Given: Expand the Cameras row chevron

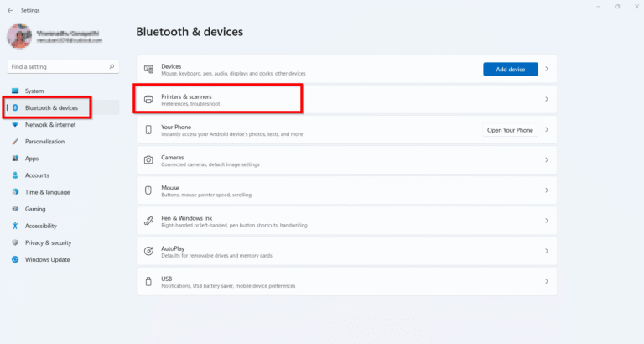Looking at the screenshot, I should (547, 159).
